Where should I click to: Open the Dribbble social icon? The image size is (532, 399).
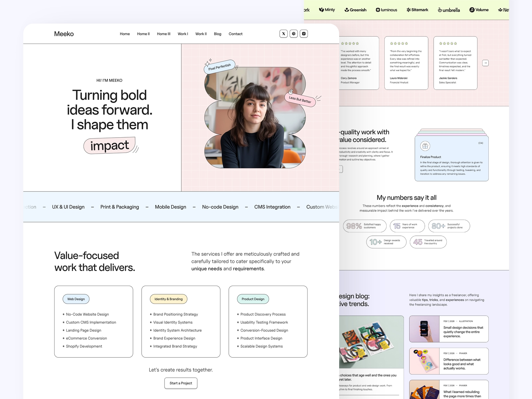point(294,34)
